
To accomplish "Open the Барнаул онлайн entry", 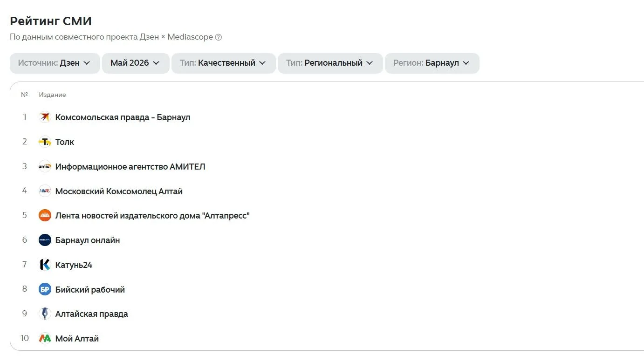I will point(88,240).
